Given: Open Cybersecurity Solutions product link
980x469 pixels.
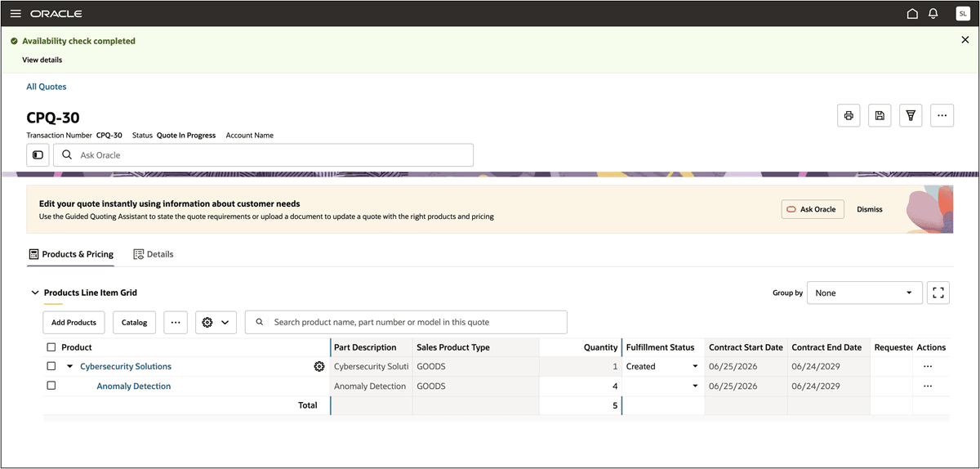Looking at the screenshot, I should tap(126, 367).
